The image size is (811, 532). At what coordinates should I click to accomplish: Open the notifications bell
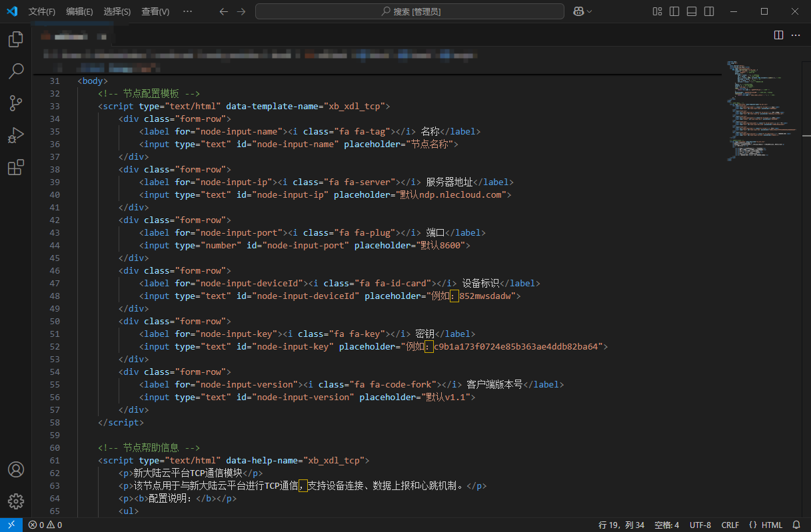(796, 525)
